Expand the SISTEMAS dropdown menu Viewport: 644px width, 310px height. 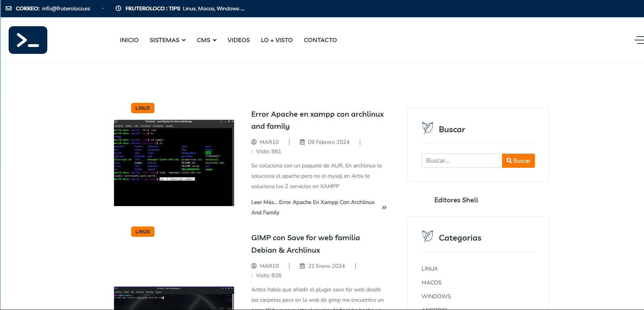pos(167,40)
